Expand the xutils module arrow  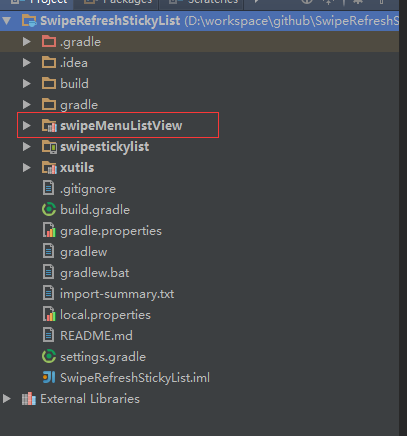tap(27, 168)
